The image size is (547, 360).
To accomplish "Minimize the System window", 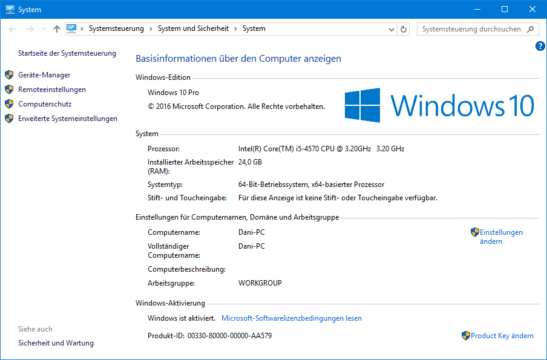I will pos(477,9).
